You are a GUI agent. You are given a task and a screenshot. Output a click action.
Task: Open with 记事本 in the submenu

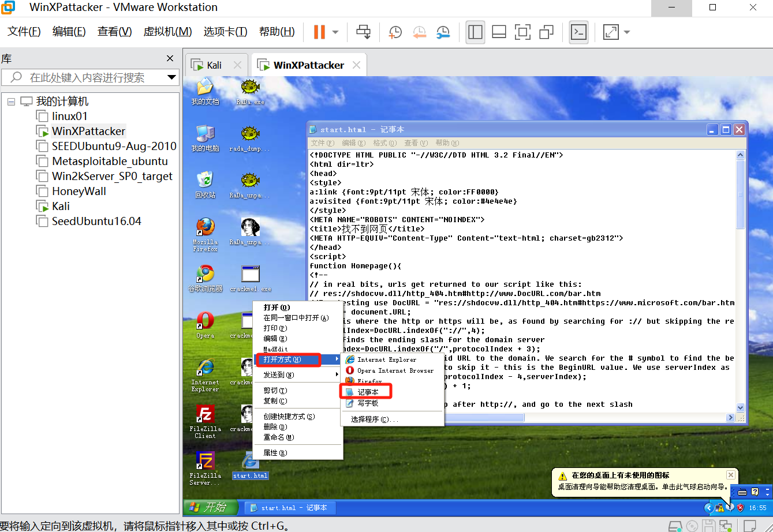(367, 392)
